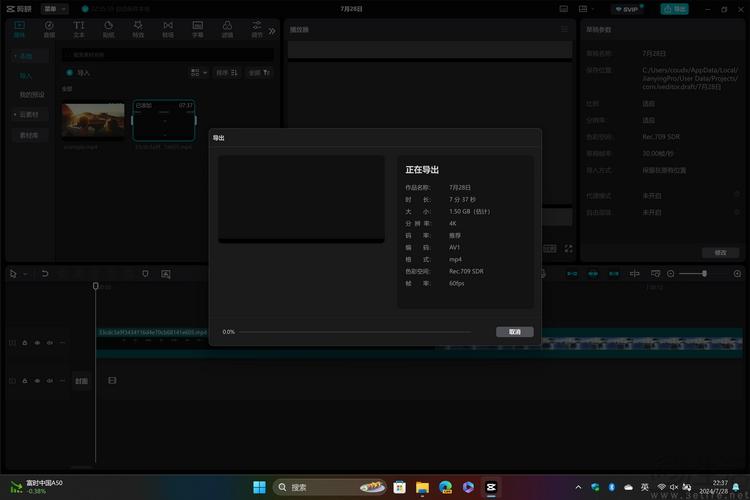The width and height of the screenshot is (750, 500).
Task: Open Microsoft Edge from taskbar
Action: coord(445,487)
